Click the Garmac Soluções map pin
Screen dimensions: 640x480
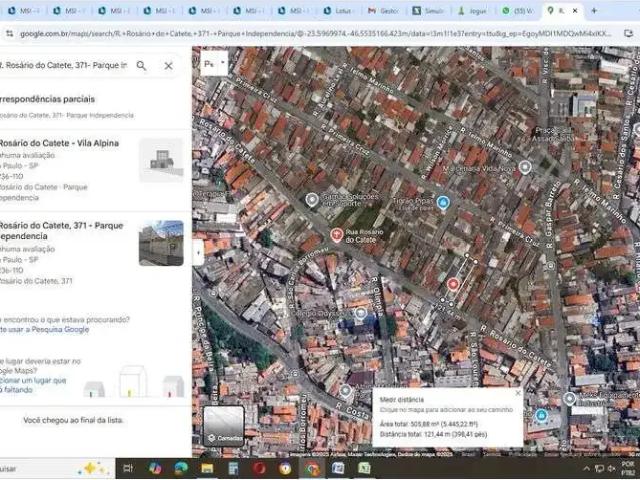click(312, 200)
